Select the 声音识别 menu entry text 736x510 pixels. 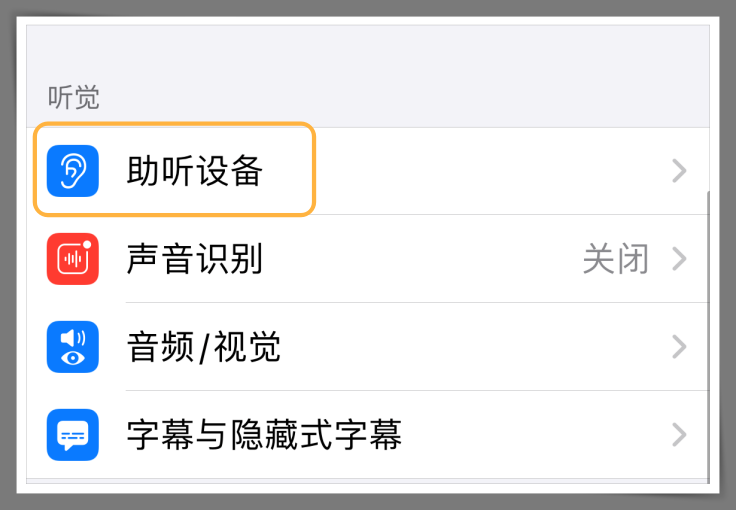point(195,259)
